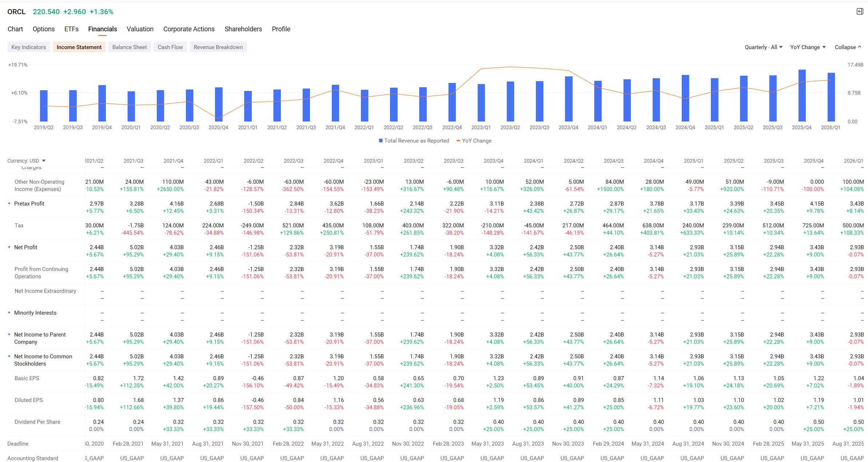The image size is (868, 462).
Task: Open the Revenue Breakdown view
Action: pos(218,47)
